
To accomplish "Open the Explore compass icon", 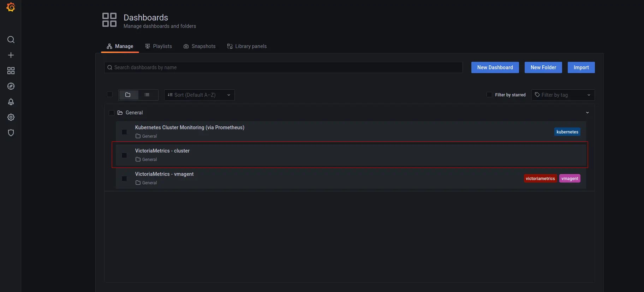I will pyautogui.click(x=11, y=86).
